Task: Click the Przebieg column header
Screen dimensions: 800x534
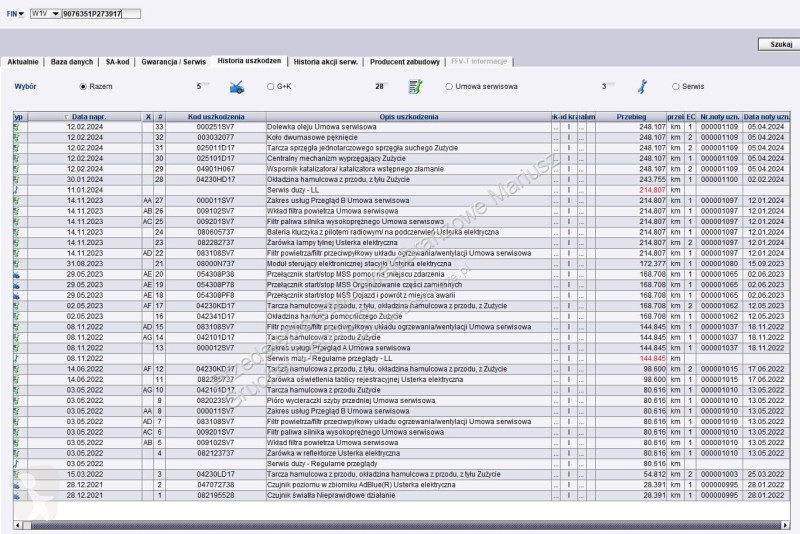Action: (x=631, y=117)
